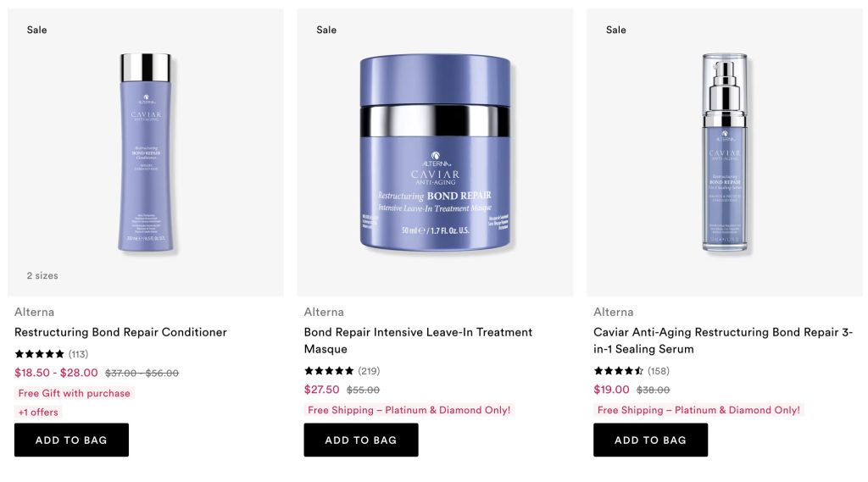
Task: Open the Bond Repair Treatment Masque jar image
Action: [x=435, y=152]
